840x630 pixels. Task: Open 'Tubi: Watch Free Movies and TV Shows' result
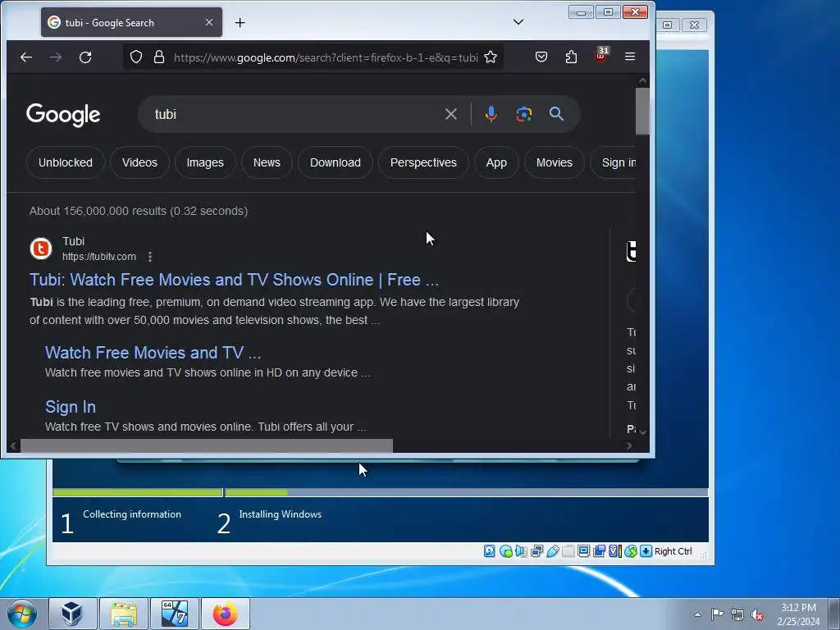[234, 280]
